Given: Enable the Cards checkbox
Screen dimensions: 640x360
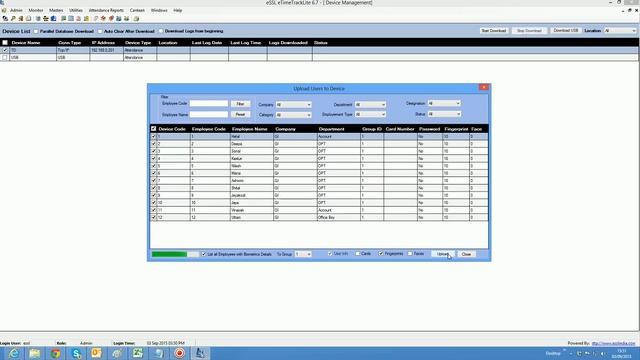Looking at the screenshot, I should (x=358, y=253).
